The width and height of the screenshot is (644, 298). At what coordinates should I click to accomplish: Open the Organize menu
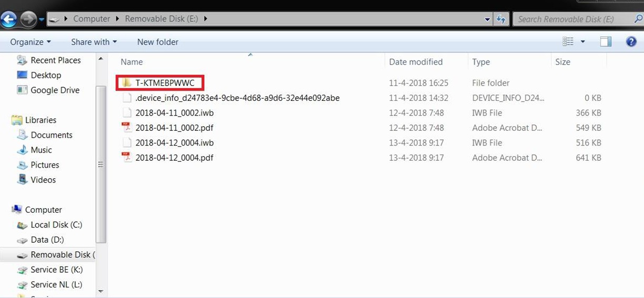(31, 42)
